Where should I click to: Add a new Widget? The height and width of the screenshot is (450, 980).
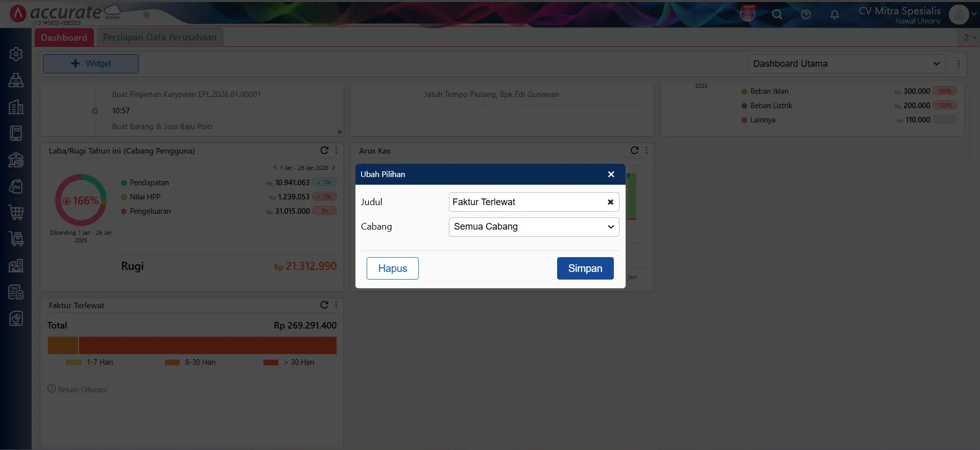[x=91, y=63]
